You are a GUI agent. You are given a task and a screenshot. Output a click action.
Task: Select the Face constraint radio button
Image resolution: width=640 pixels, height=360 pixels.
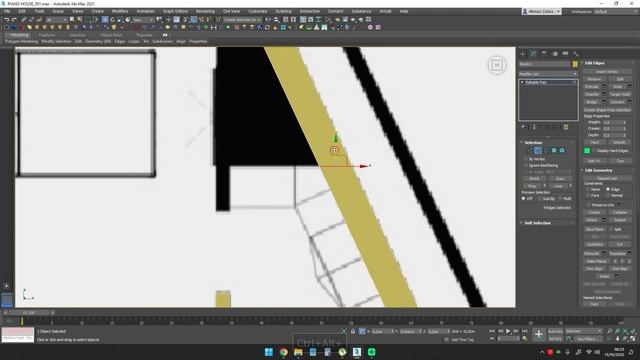(x=588, y=196)
